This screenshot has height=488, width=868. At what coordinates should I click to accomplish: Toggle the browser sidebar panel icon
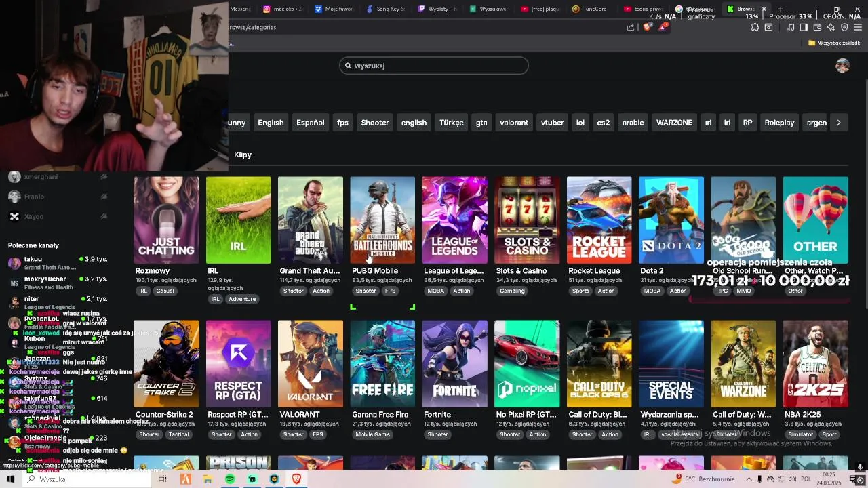point(804,27)
